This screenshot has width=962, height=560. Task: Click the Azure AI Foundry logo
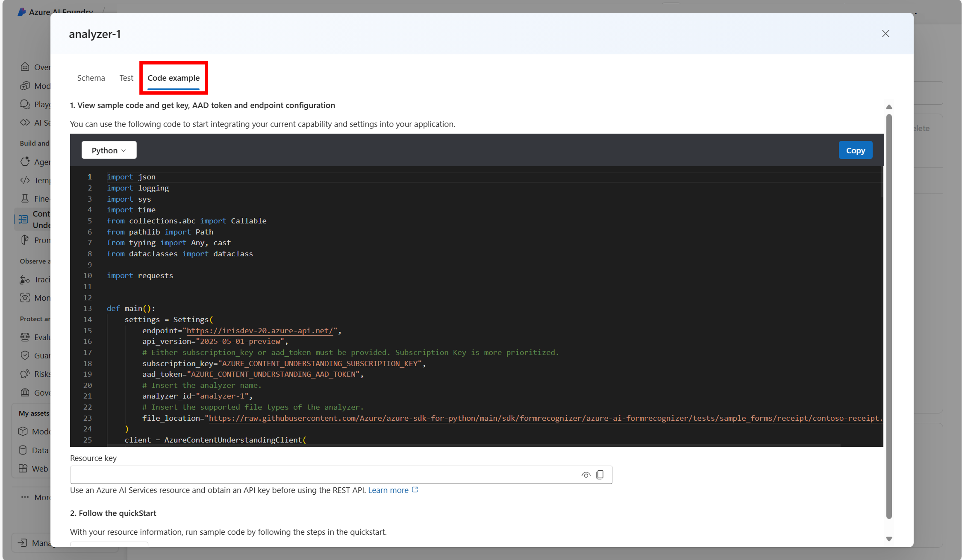pos(22,12)
